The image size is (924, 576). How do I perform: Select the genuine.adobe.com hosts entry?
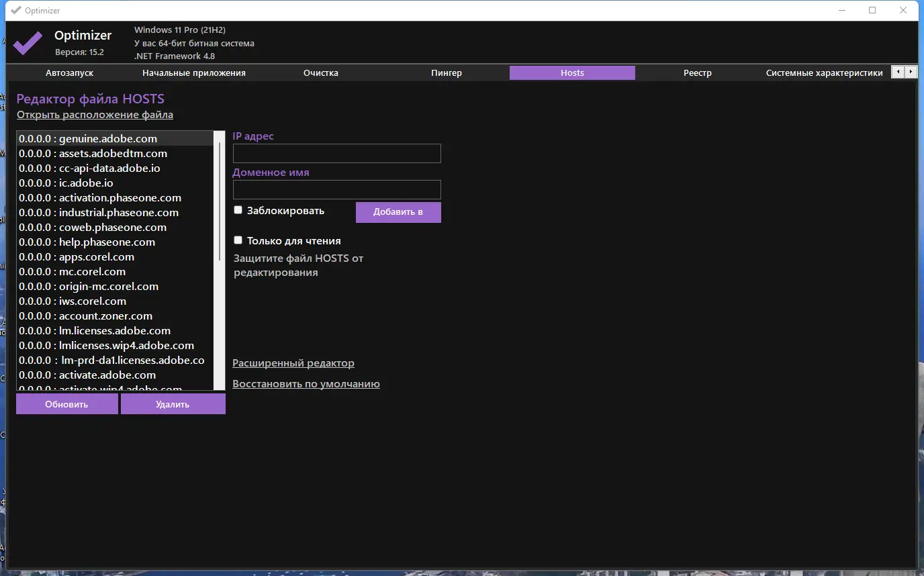115,138
